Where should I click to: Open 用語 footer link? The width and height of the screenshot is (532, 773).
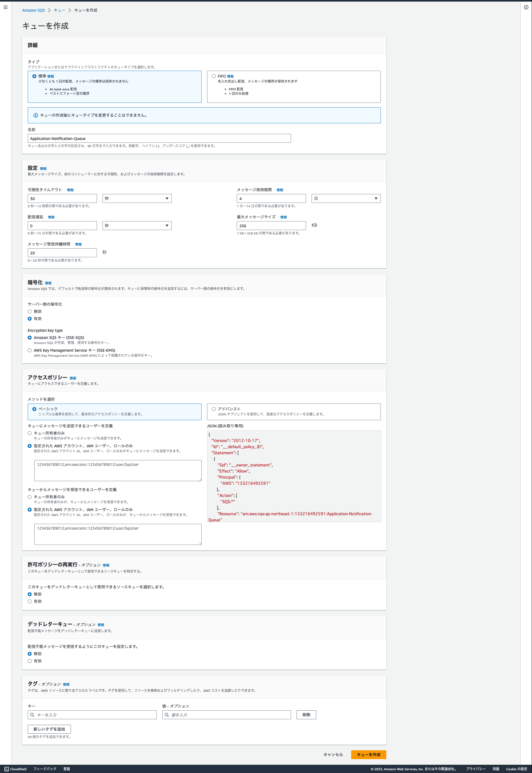pyautogui.click(x=496, y=769)
